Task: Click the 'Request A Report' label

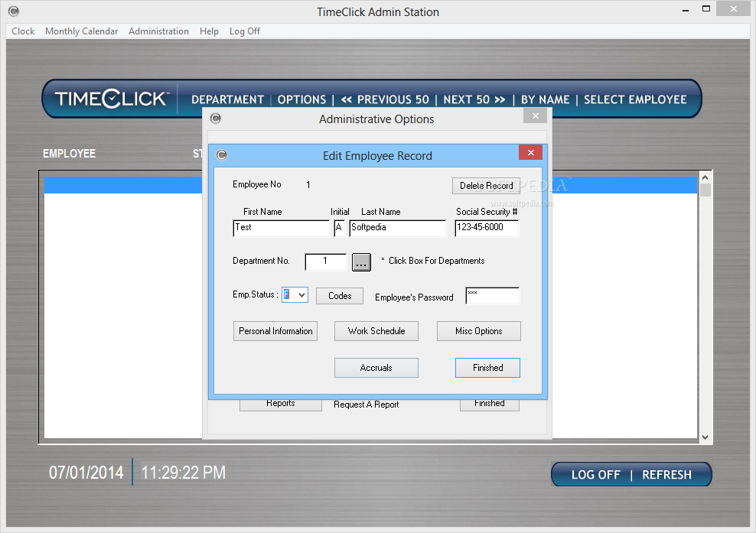Action: 366,405
